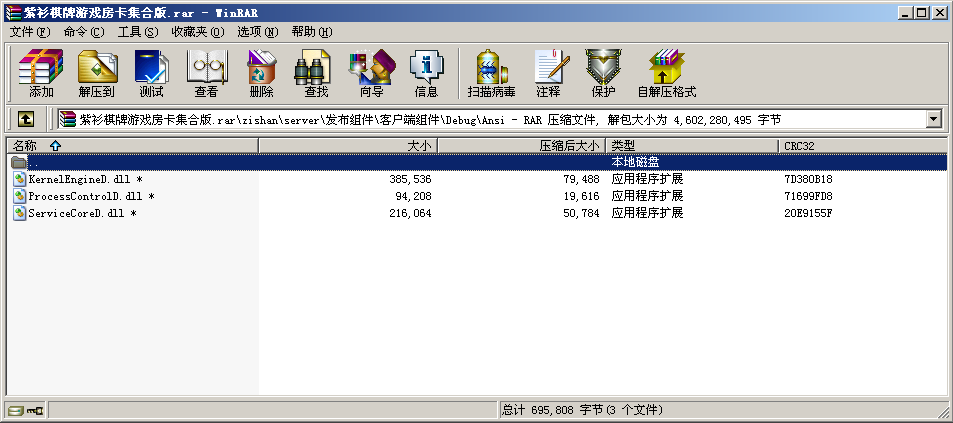This screenshot has width=953, height=423.
Task: Expand the address path dropdown arrow
Action: click(x=934, y=120)
